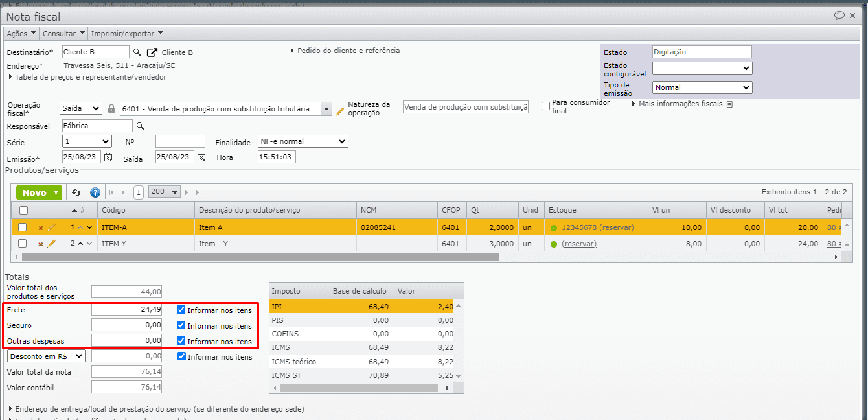This screenshot has width=868, height=420.
Task: Open the help icon in products toolbar
Action: pyautogui.click(x=95, y=192)
